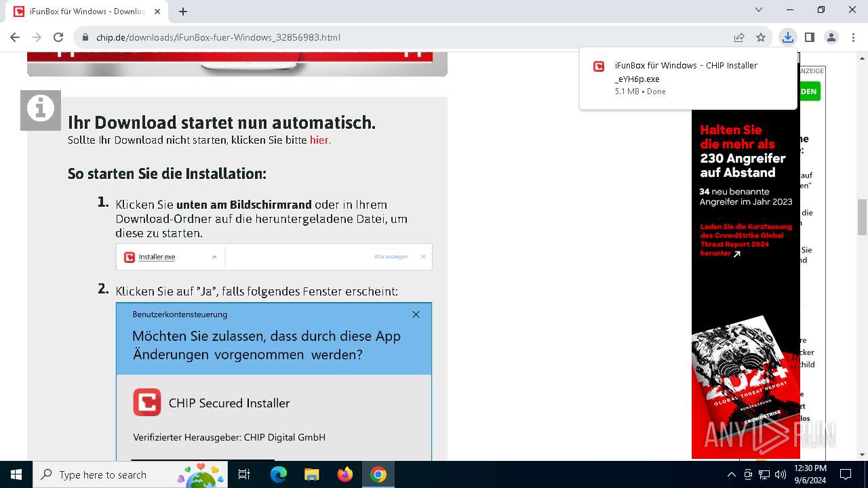
Task: Bookmark this tab with star icon
Action: pyautogui.click(x=761, y=37)
